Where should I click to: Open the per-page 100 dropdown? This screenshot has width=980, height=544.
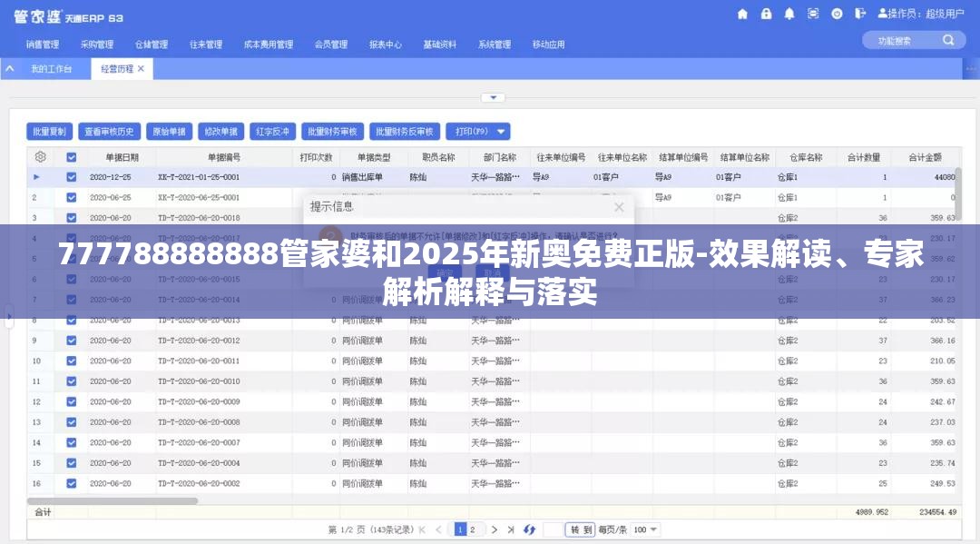pos(646,529)
